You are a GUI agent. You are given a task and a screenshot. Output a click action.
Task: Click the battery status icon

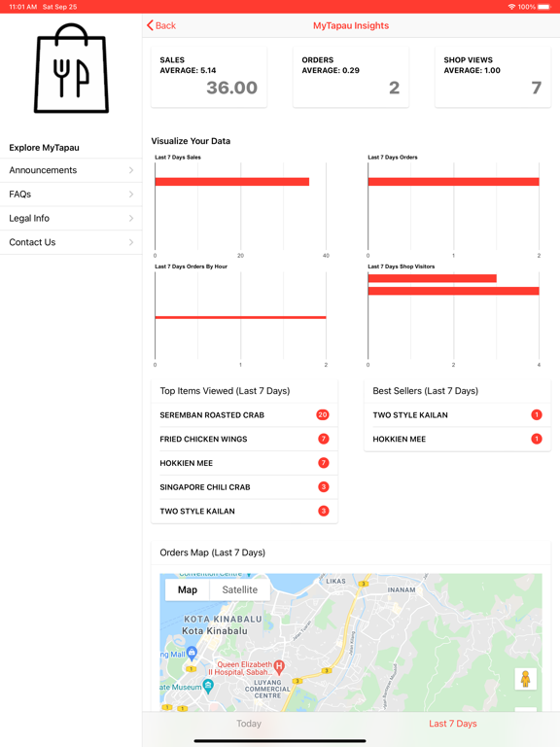(544, 7)
